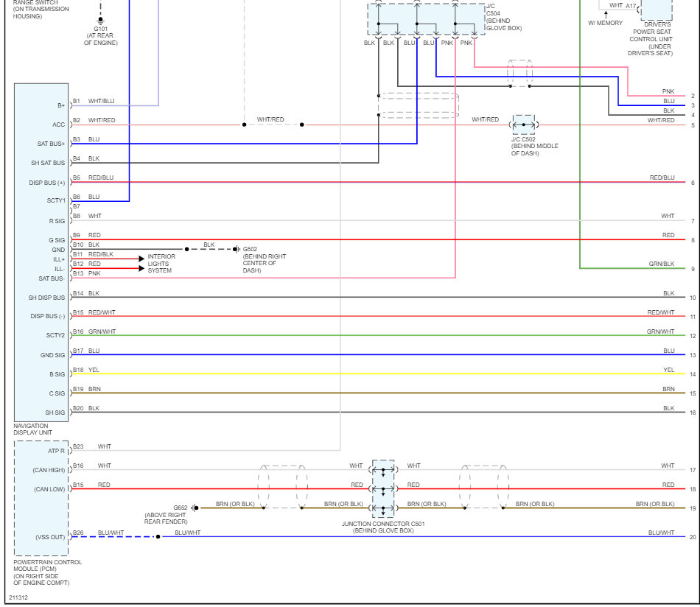
Task: Click the 'GRN/BLK' wire color label
Action: tap(662, 264)
